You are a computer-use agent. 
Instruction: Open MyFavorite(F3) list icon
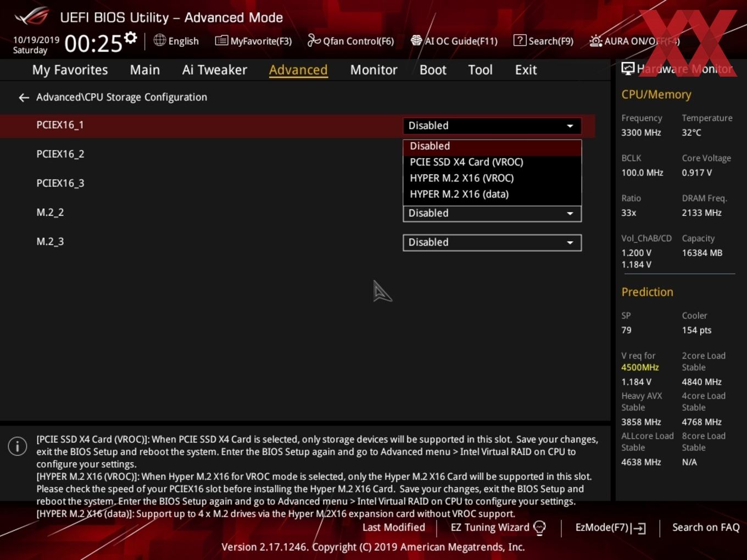pos(221,41)
